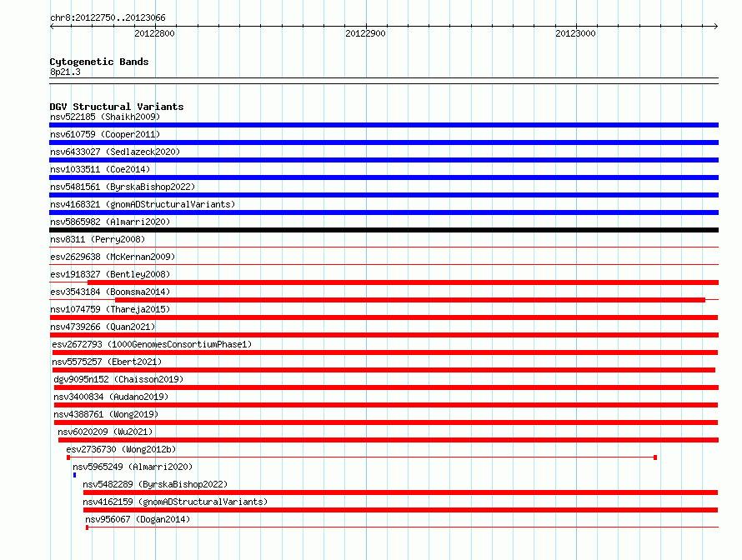Viewport: 742px width, 560px height.
Task: Select esv2629638 (McKernan2009) label
Action: coord(113,257)
